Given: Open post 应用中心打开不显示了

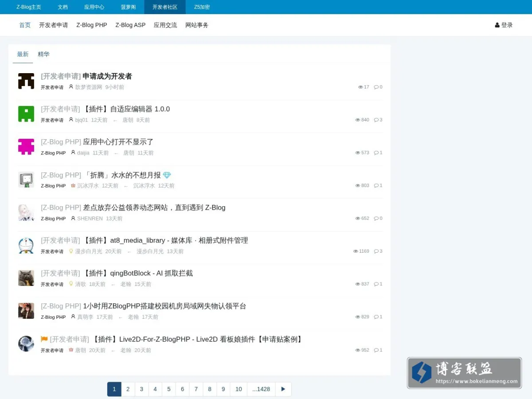Looking at the screenshot, I should click(x=118, y=142).
